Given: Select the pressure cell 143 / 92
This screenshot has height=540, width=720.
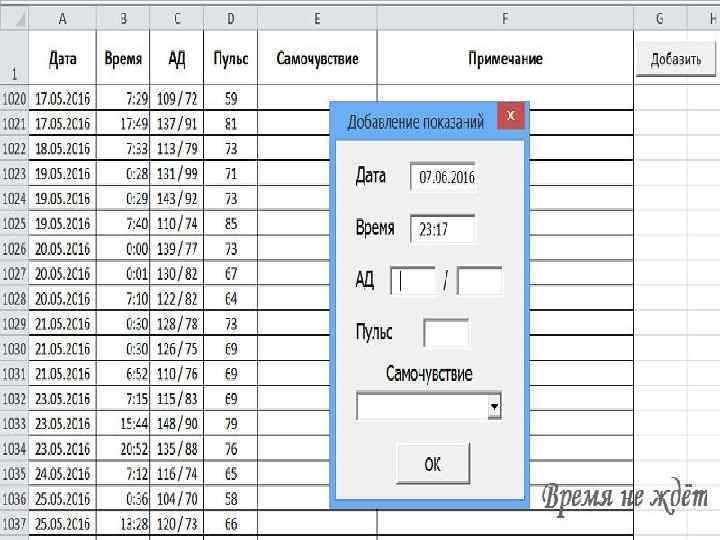Looking at the screenshot, I should pos(177,198).
